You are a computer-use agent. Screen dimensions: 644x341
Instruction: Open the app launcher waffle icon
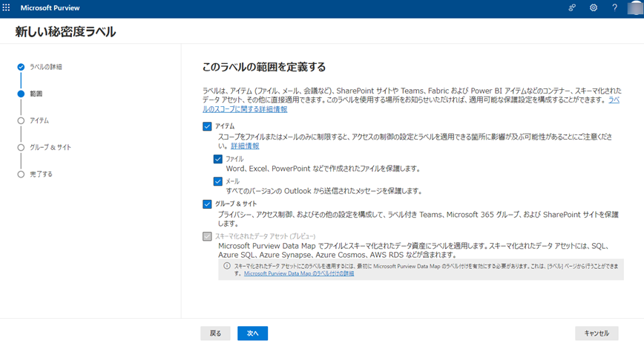[7, 8]
